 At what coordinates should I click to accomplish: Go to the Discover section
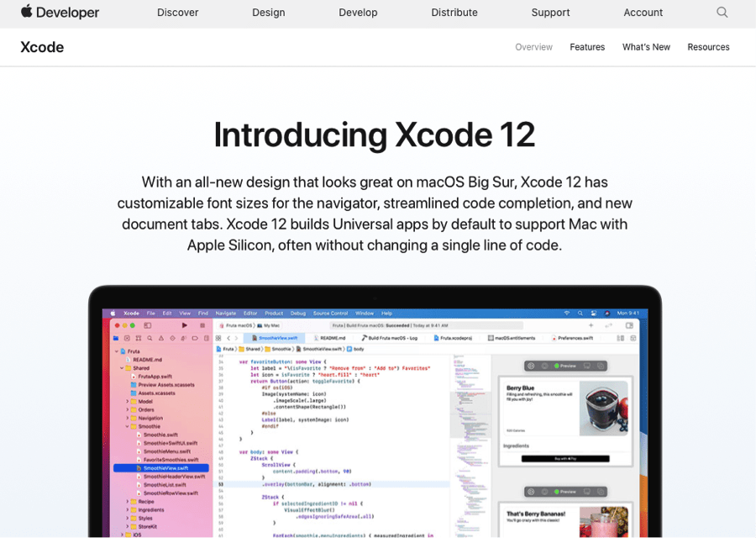click(177, 13)
